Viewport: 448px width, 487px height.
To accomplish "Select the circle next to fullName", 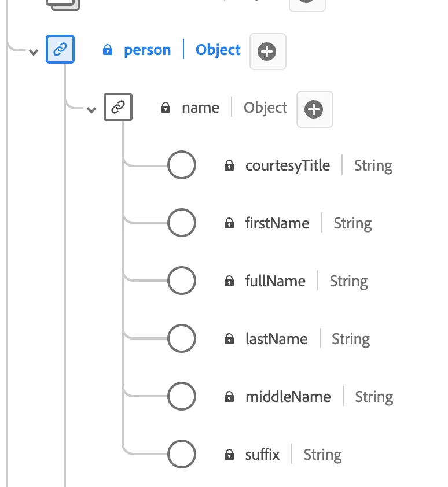I will (x=182, y=281).
